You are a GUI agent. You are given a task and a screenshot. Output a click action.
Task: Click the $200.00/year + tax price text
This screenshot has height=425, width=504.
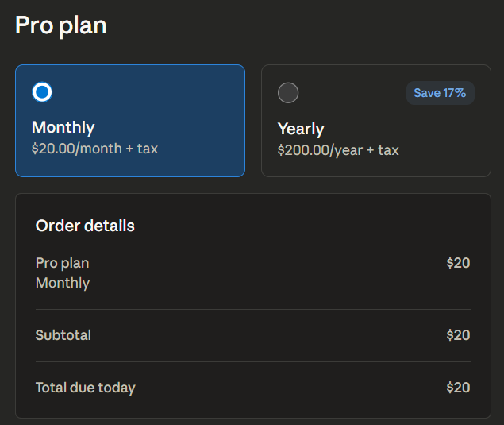338,149
